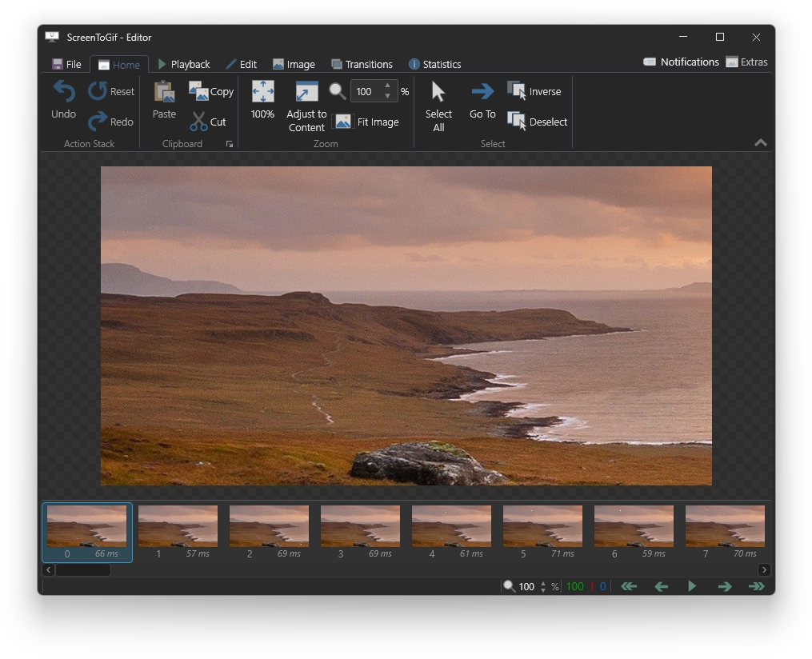Play the animation
The width and height of the screenshot is (812, 659).
tap(692, 586)
